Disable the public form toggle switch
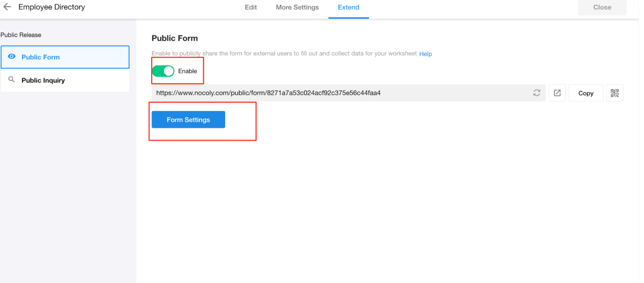 (x=163, y=71)
